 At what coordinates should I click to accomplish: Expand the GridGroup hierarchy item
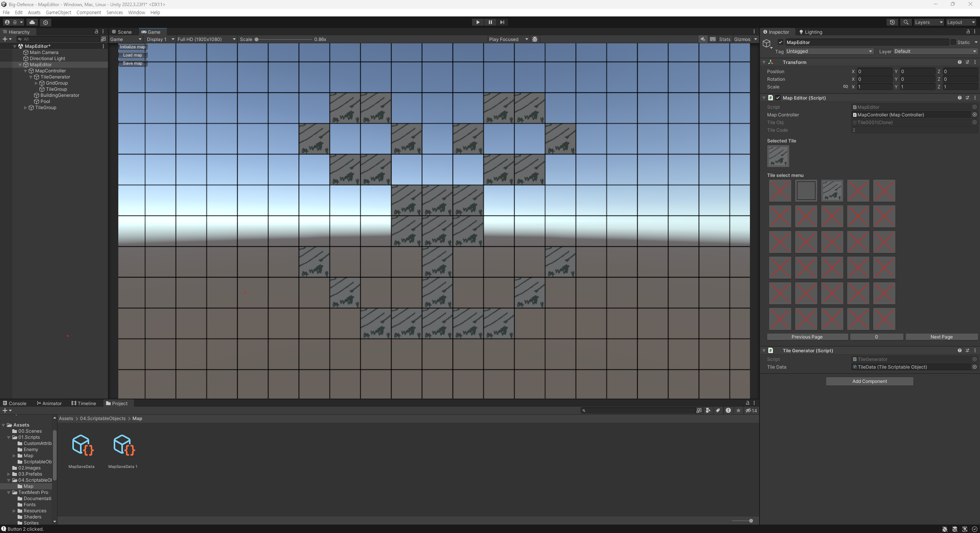click(x=36, y=83)
